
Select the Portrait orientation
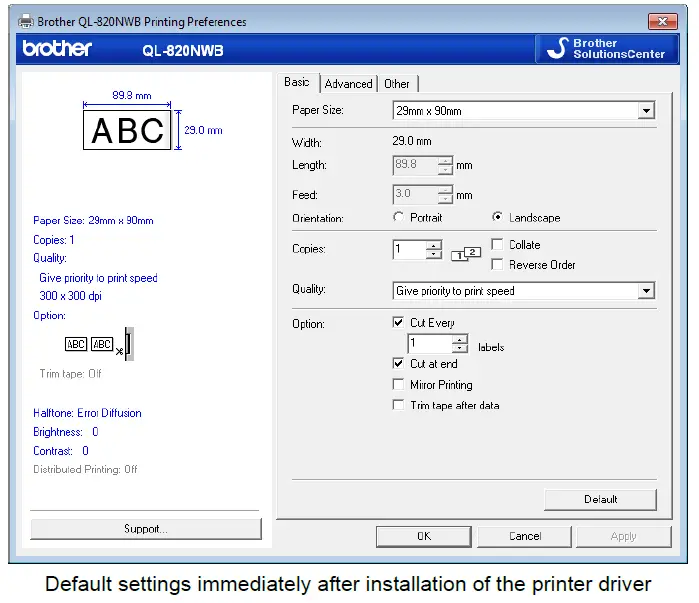point(399,217)
